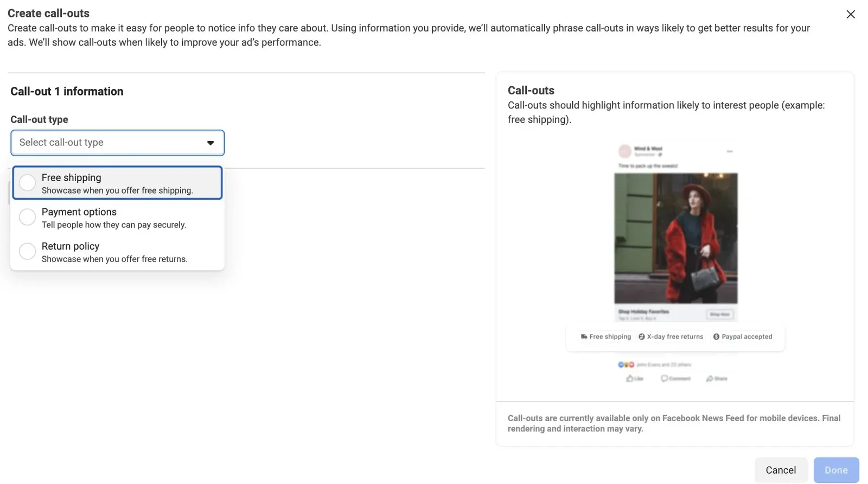Viewport: 868px width, 484px height.
Task: Click the Like icon in ad preview
Action: 629,379
